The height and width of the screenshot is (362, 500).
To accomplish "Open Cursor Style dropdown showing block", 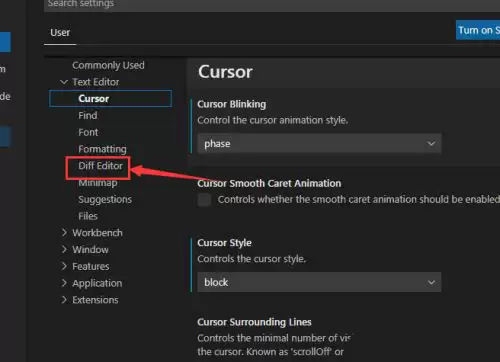I will (319, 282).
